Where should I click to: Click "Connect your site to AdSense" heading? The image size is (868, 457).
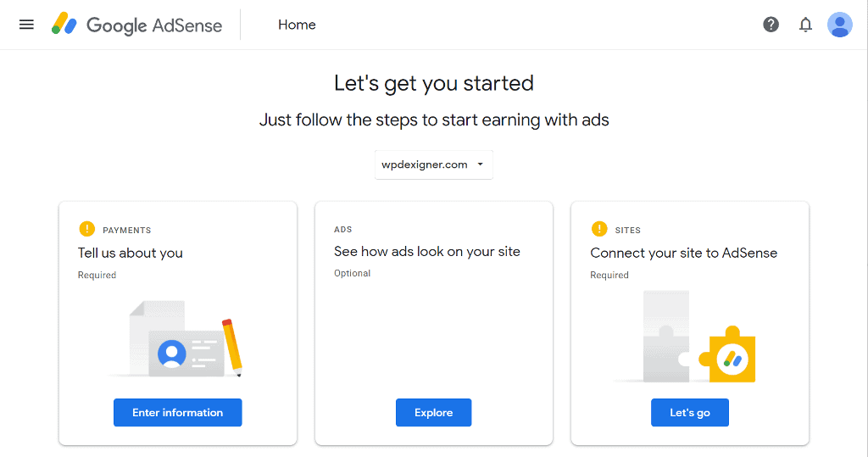tap(683, 253)
